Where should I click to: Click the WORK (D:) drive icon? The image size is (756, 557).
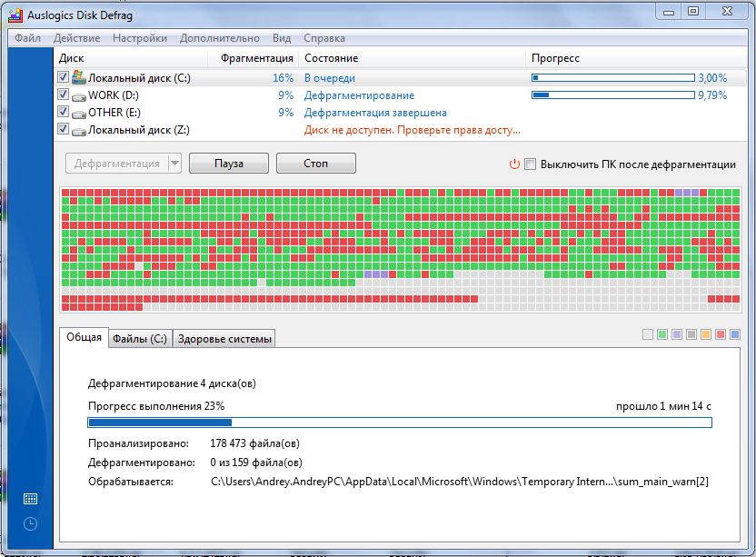point(78,95)
